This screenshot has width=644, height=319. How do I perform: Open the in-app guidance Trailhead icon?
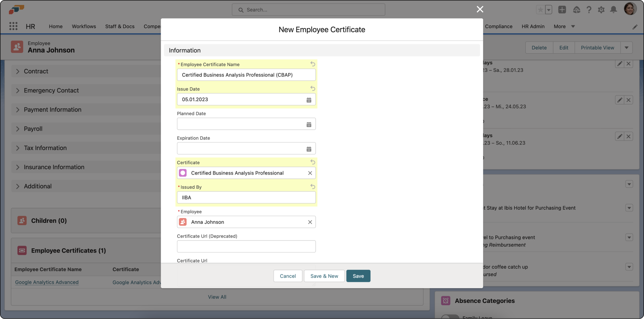pyautogui.click(x=577, y=10)
